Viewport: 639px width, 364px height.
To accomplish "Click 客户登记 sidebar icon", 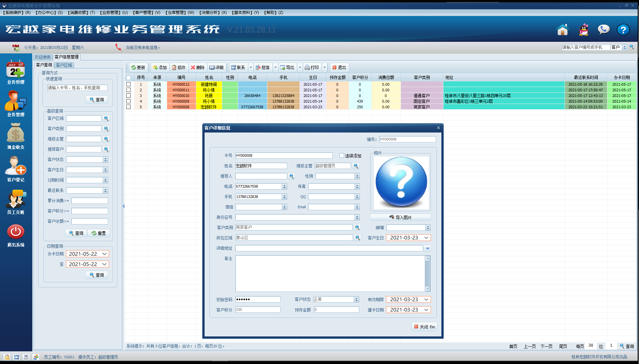I will pos(16,166).
